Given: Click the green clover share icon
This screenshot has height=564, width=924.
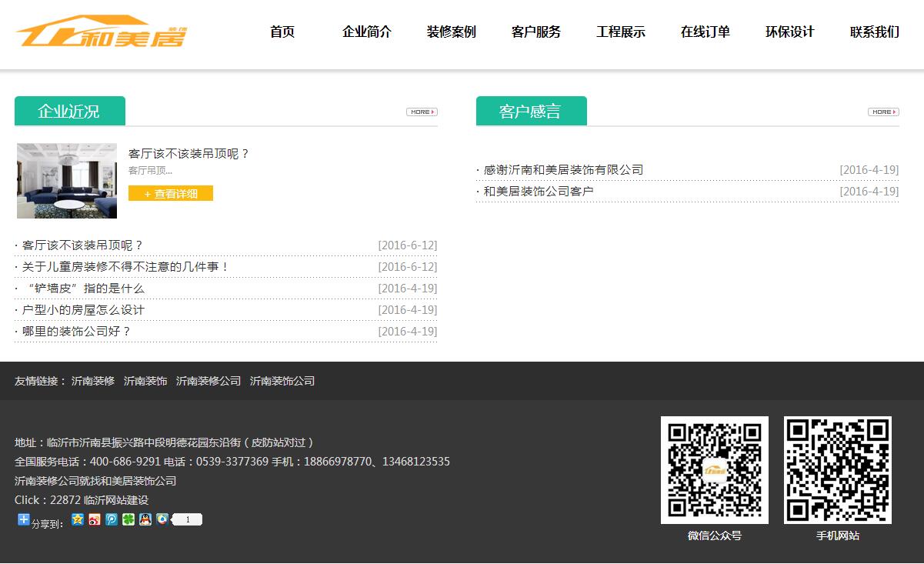Looking at the screenshot, I should [128, 519].
